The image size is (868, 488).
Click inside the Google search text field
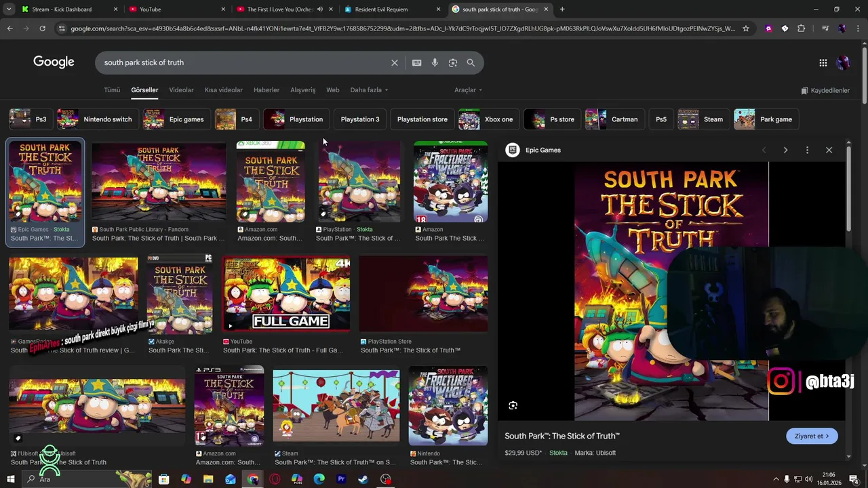coord(244,62)
